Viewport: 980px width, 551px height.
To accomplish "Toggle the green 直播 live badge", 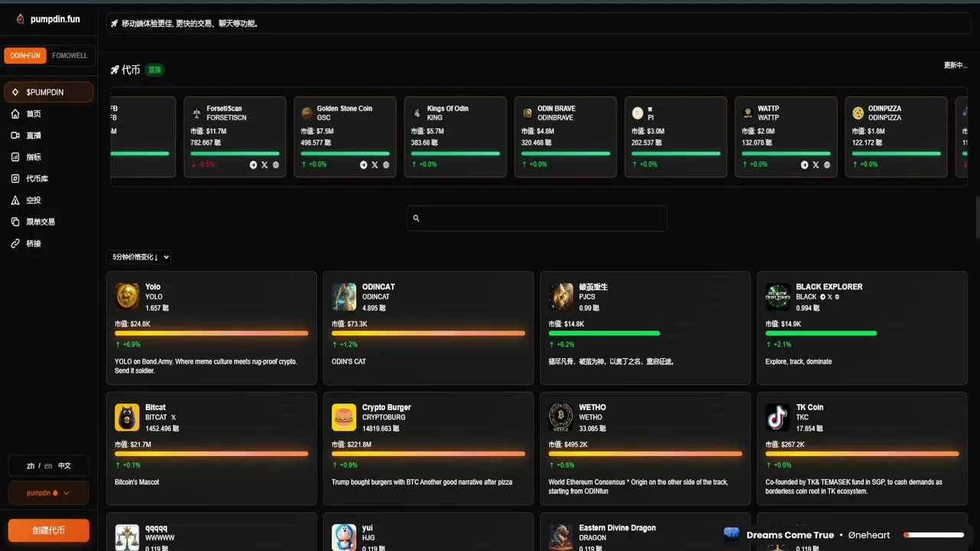I will click(x=155, y=70).
